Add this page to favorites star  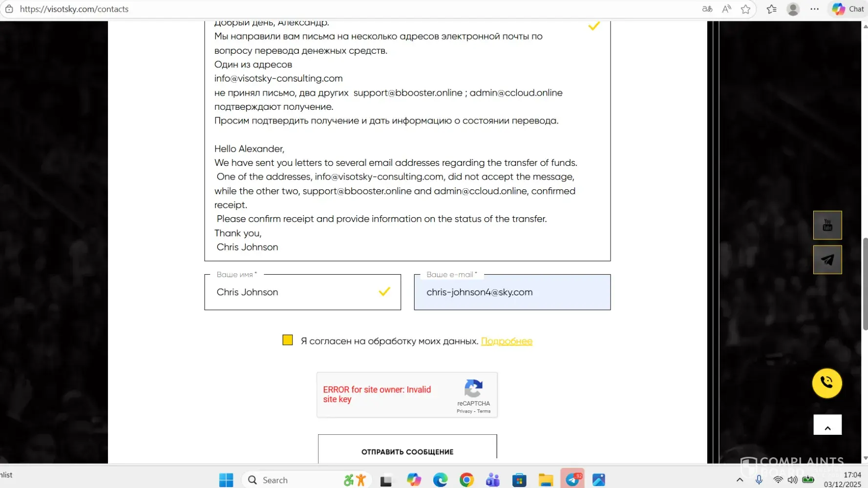click(745, 9)
